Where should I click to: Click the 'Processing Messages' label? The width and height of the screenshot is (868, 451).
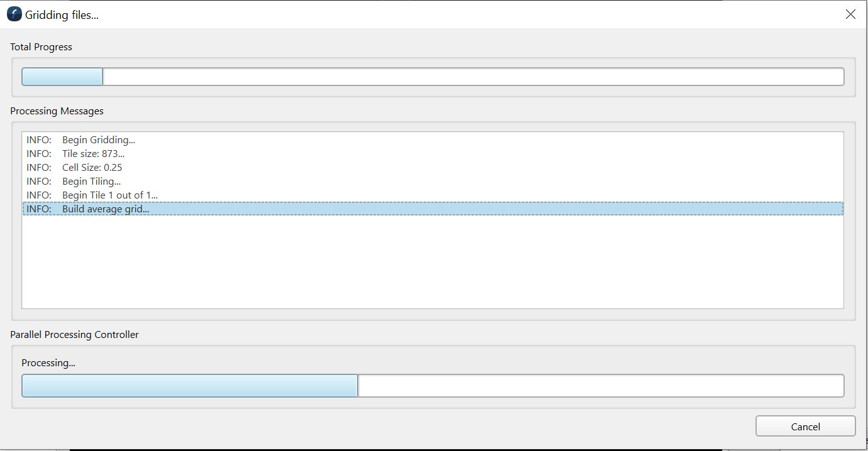click(57, 111)
